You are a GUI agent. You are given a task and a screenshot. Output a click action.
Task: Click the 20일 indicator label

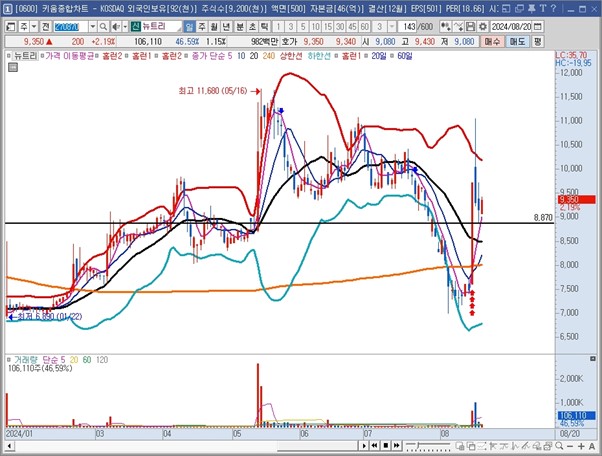click(379, 56)
